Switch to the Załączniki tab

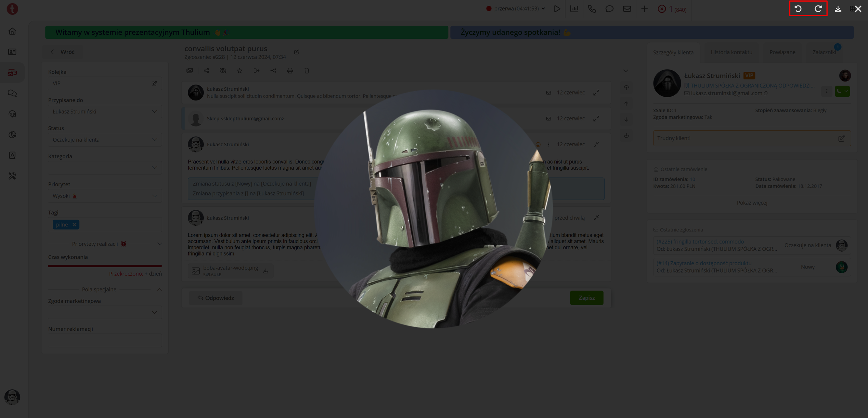tap(824, 52)
